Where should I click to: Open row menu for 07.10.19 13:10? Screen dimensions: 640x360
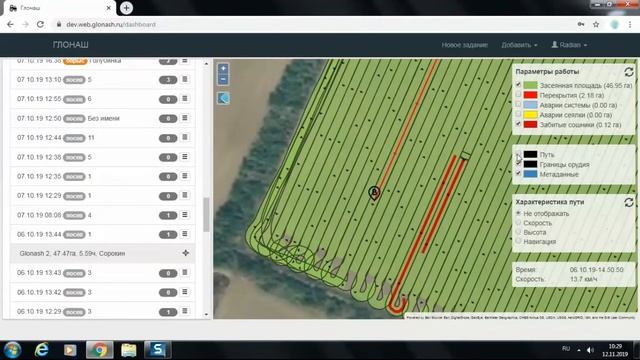185,79
